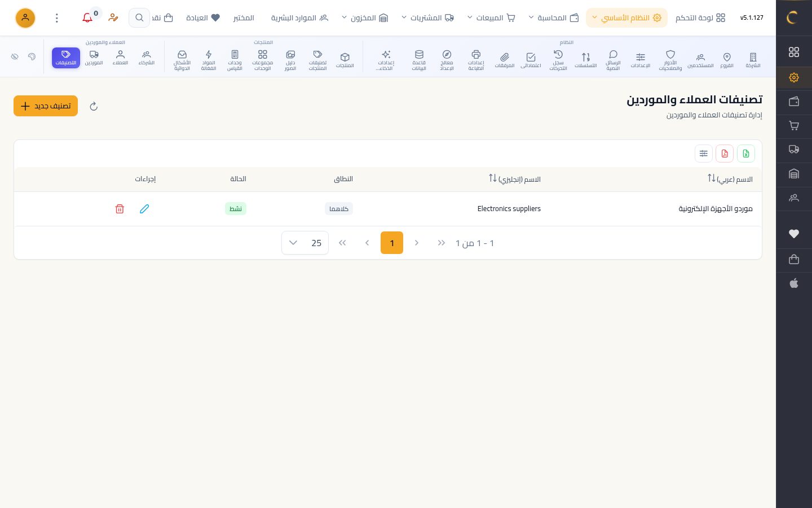Open Product Categories (تصنيفات المنتجات)
This screenshot has width=812, height=508.
[317, 60]
